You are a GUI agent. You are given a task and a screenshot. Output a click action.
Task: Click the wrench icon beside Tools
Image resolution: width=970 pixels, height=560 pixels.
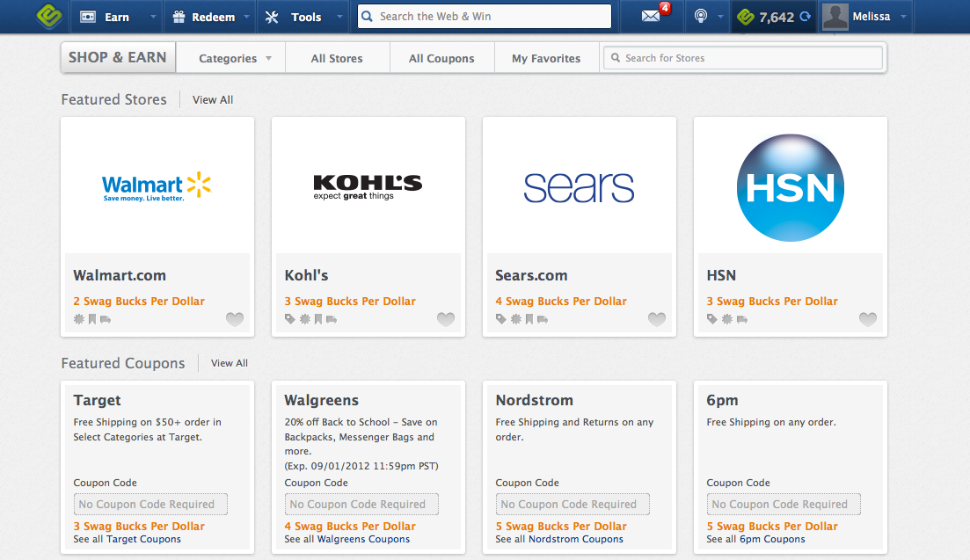[272, 17]
